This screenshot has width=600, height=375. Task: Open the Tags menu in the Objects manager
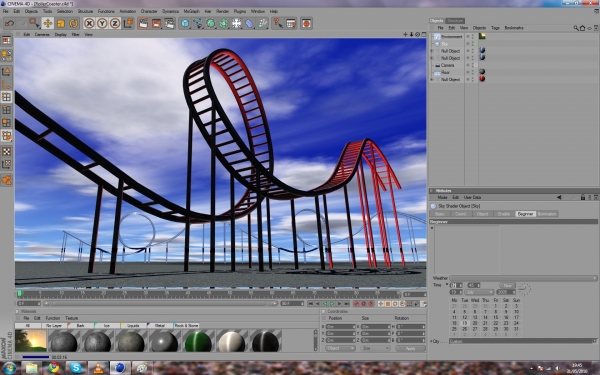(495, 28)
